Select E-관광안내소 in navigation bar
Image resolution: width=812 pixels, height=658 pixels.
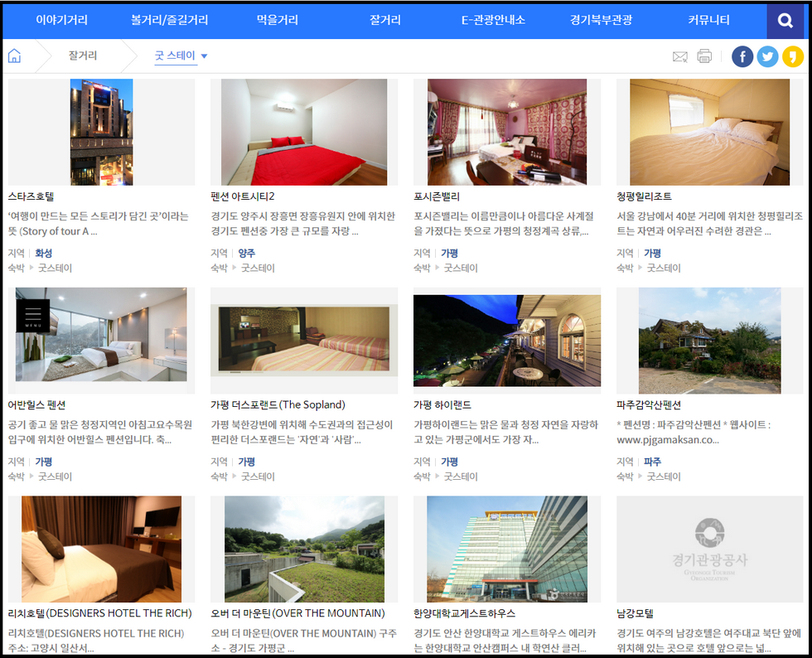click(x=493, y=20)
